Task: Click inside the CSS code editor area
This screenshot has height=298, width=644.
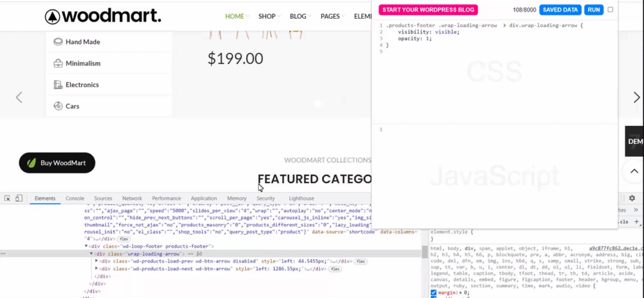Action: click(494, 72)
